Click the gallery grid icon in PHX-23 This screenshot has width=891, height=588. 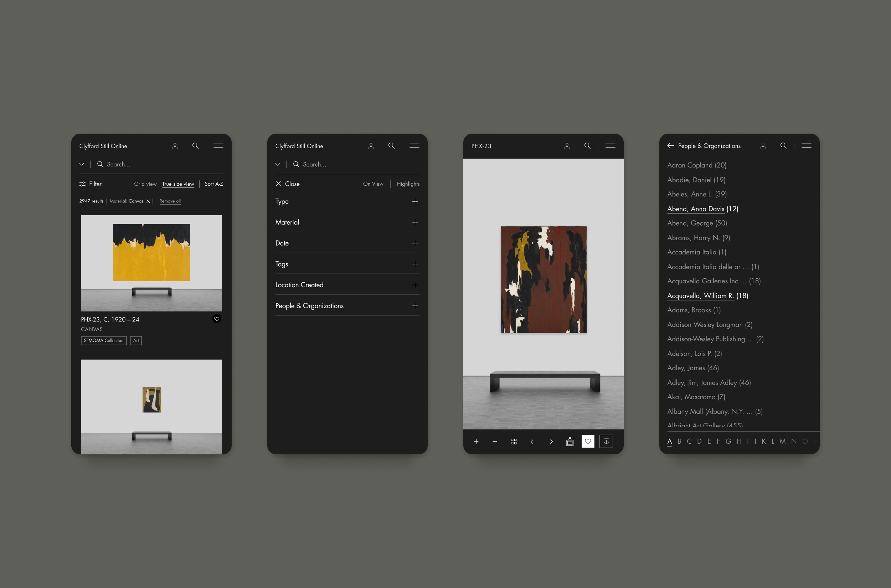pos(514,440)
